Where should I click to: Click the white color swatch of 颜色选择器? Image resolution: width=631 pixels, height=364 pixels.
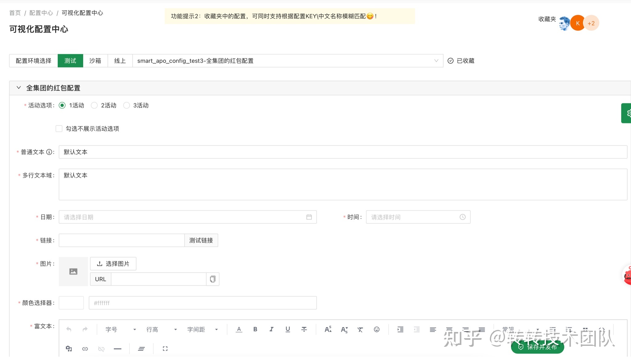tap(71, 303)
